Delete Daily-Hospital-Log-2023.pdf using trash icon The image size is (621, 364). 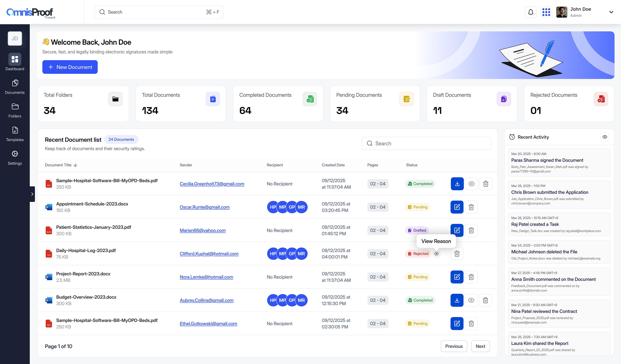tap(457, 254)
